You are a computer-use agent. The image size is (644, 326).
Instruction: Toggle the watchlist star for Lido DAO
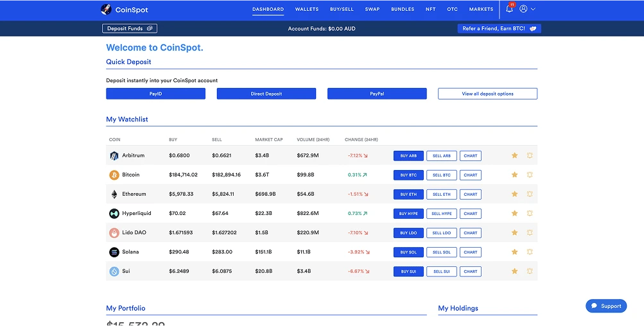[515, 232]
